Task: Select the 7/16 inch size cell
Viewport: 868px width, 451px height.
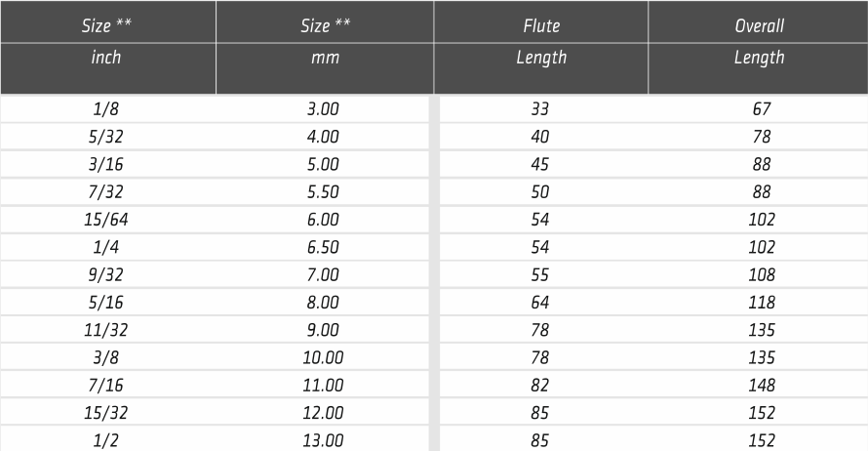Action: [106, 385]
